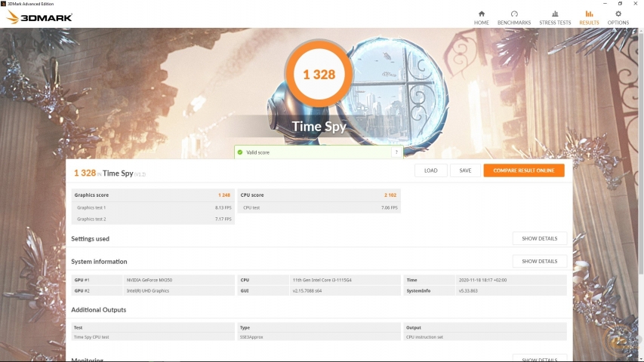Click the Valid score label

pyautogui.click(x=258, y=152)
